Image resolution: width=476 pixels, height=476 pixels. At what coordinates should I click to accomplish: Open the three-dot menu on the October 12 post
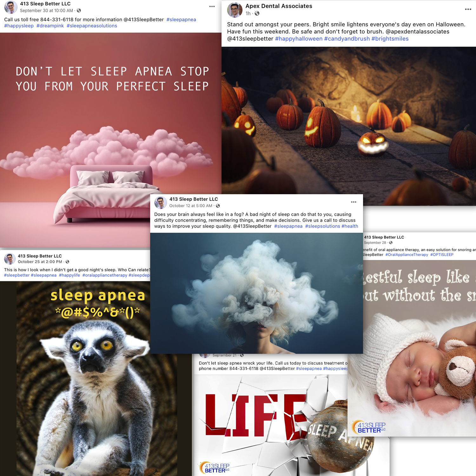354,202
